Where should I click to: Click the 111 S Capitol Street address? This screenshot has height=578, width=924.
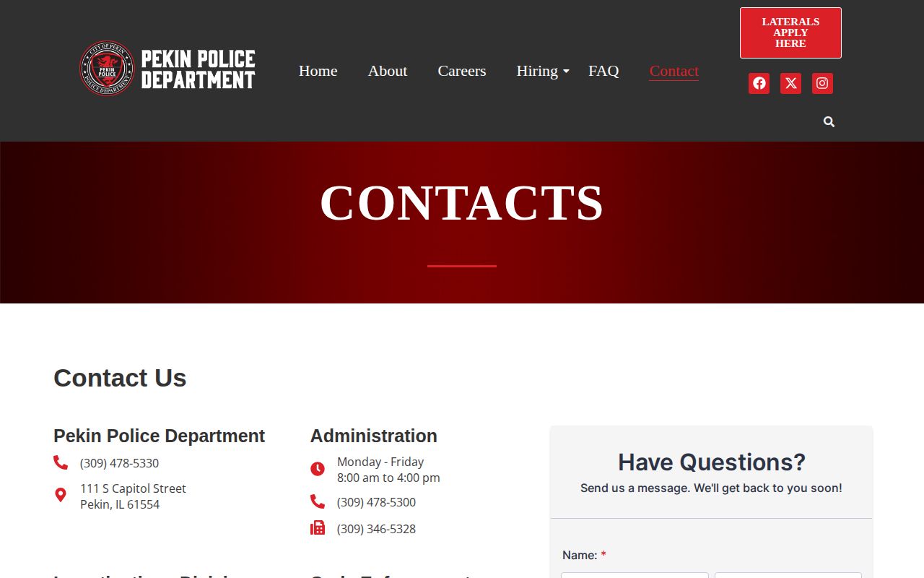click(133, 496)
